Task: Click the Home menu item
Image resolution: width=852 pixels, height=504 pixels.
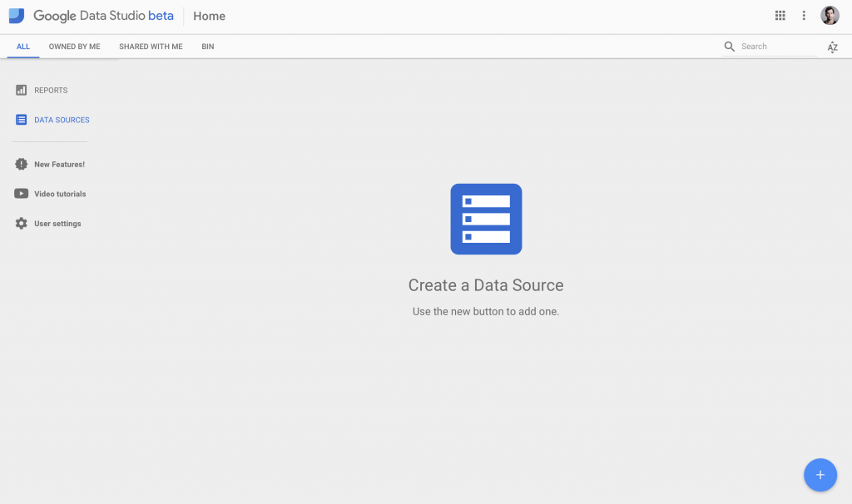Action: tap(209, 16)
